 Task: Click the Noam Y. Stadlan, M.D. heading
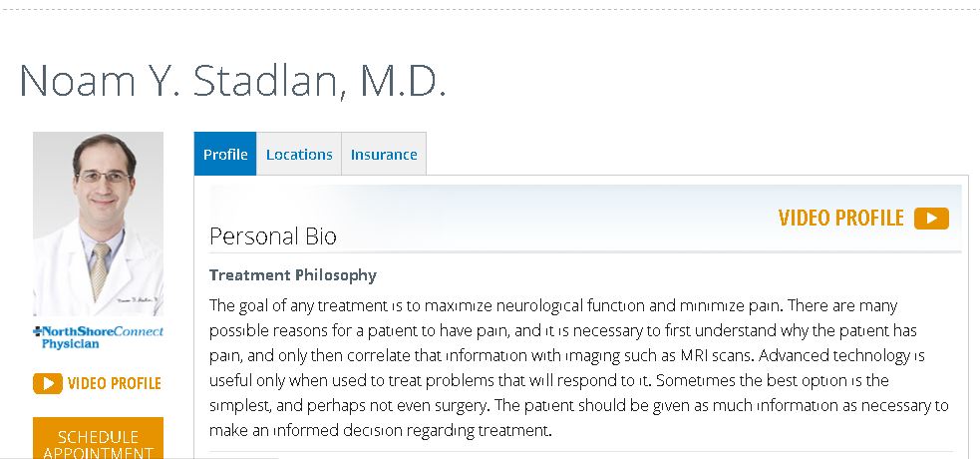[232, 81]
